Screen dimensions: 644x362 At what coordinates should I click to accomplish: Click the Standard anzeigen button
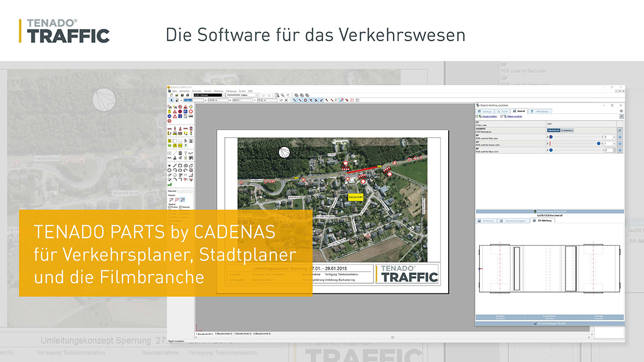coord(500,317)
